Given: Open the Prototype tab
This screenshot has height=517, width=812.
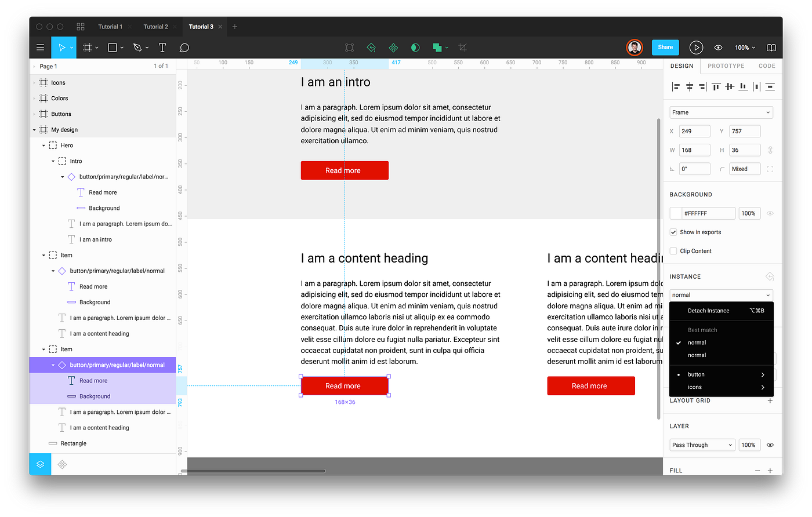Looking at the screenshot, I should tap(726, 66).
